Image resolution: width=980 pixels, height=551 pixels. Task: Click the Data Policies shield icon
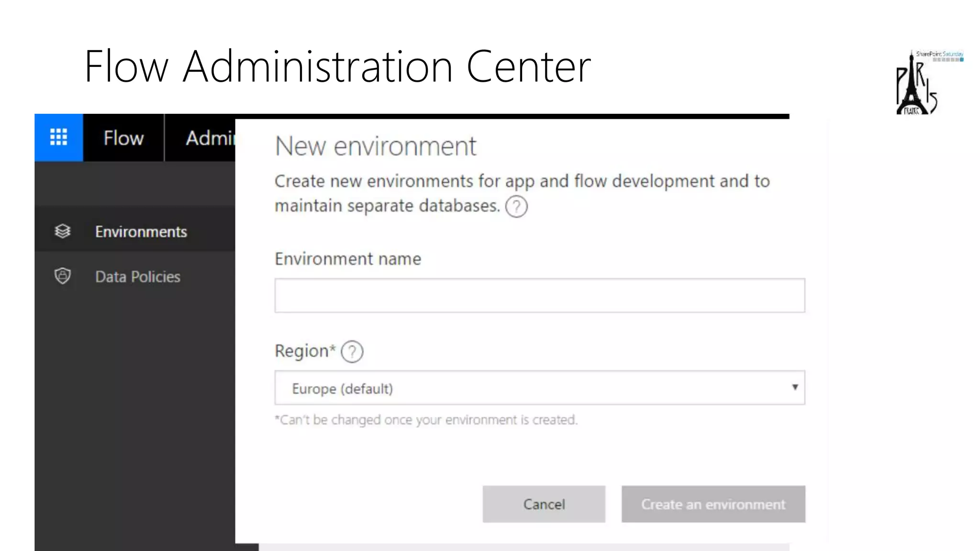(x=63, y=276)
